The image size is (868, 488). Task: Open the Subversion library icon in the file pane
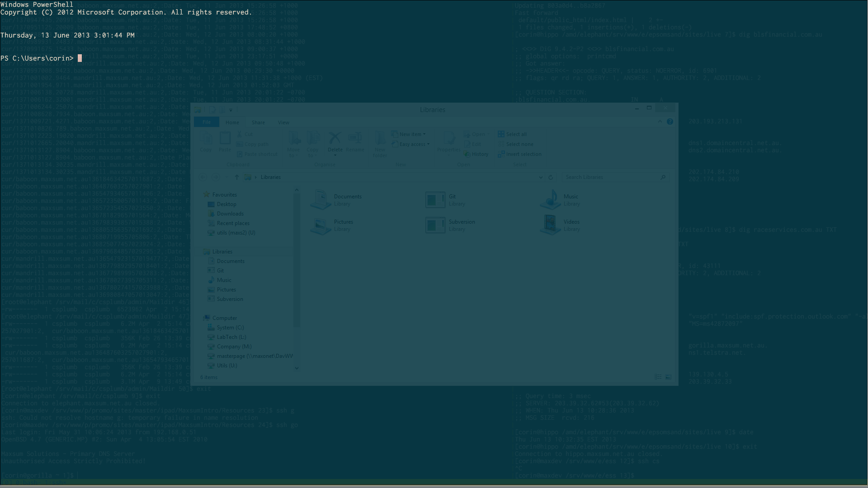[435, 225]
